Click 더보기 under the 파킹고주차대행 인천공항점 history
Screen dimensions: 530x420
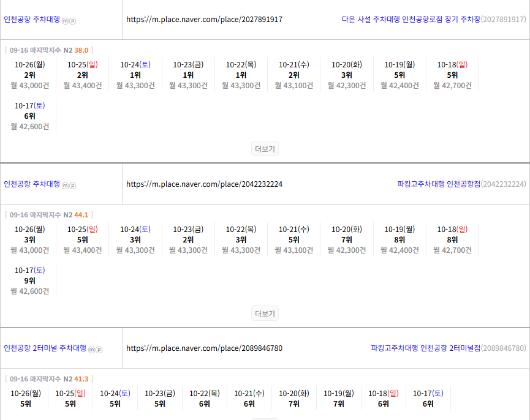coord(265,313)
